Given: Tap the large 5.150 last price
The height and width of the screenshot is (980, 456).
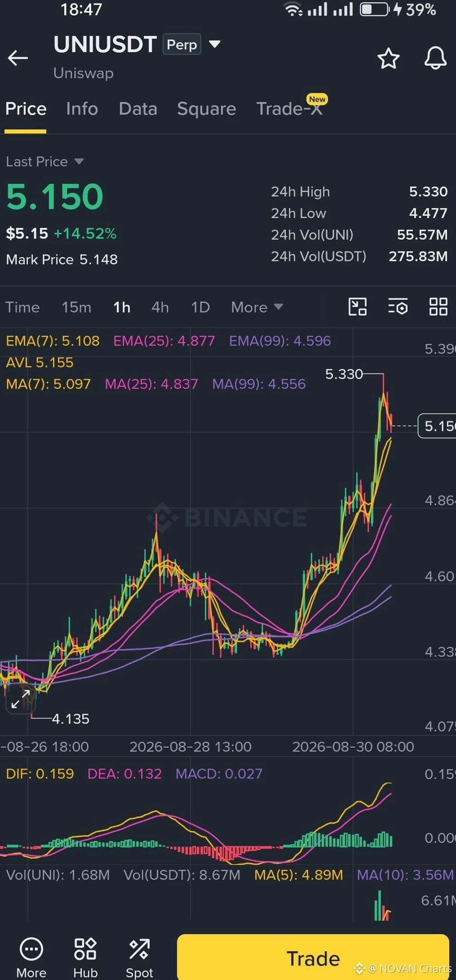Looking at the screenshot, I should [x=54, y=196].
